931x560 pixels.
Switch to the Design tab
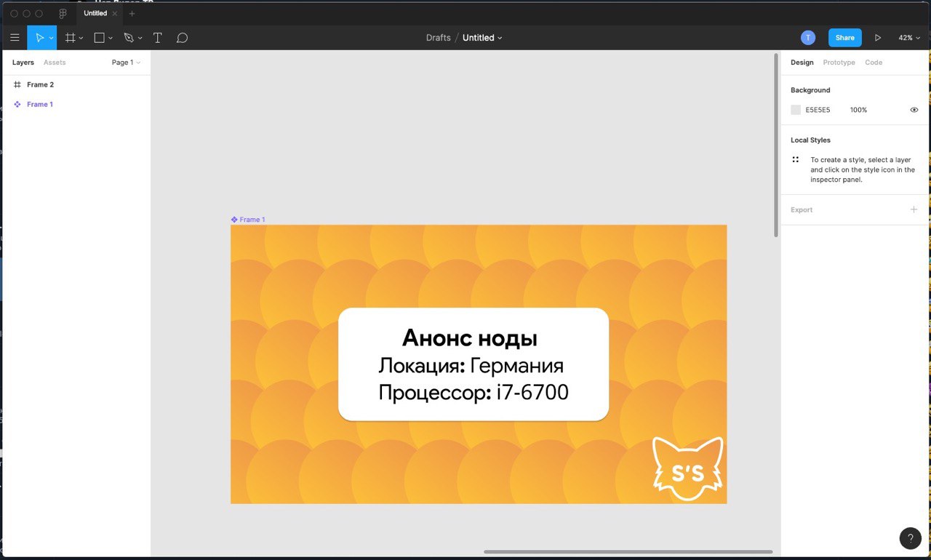(x=802, y=63)
